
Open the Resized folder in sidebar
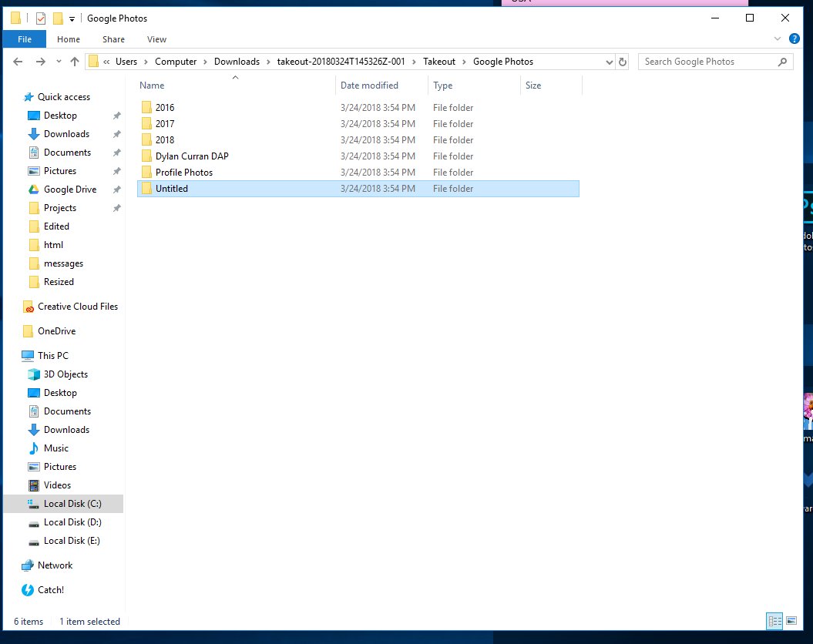click(x=59, y=282)
